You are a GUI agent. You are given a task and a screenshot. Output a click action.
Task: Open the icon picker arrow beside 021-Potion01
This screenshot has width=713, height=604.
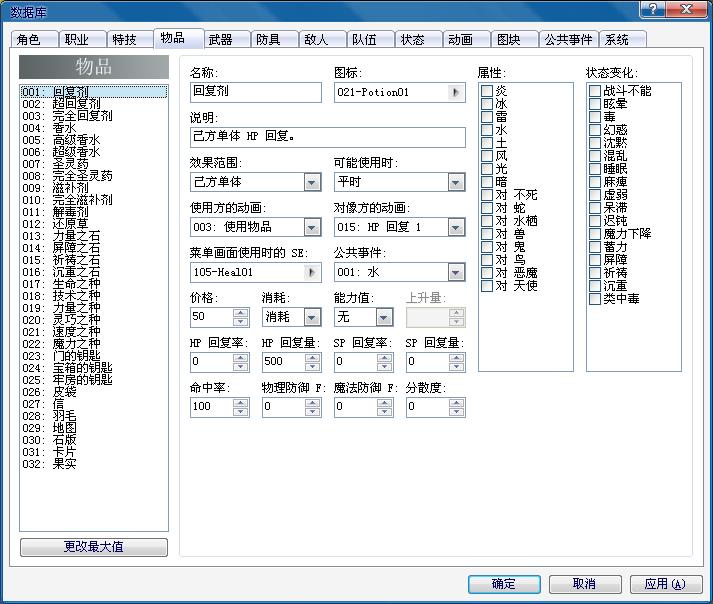455,92
